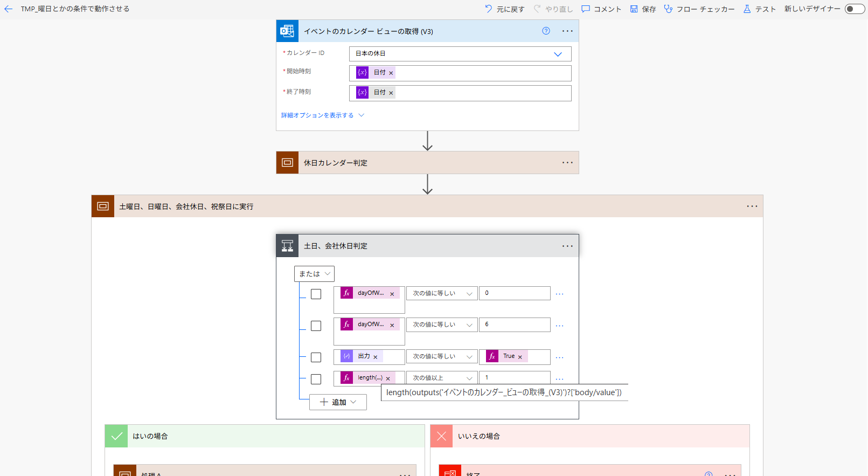Viewport: 868px width, 476px height.
Task: Click flow title TMP_曜日とかの条件で動作させる
Action: (75, 9)
